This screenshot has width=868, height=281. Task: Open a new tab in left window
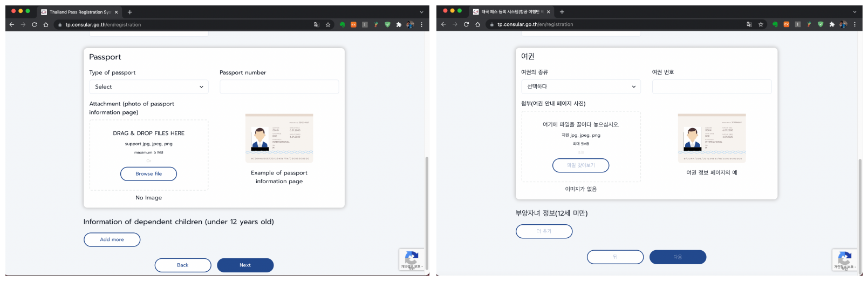point(130,12)
